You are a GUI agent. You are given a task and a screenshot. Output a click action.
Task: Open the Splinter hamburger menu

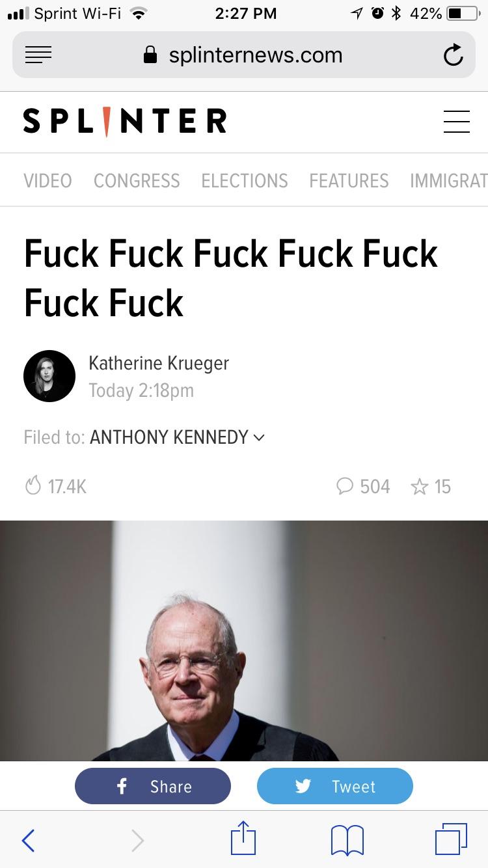point(457,122)
